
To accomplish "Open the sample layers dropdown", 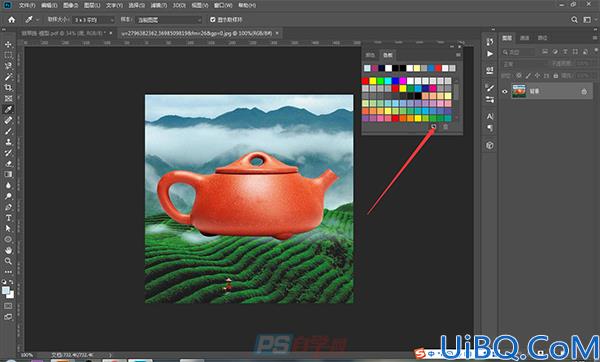I will [x=169, y=20].
